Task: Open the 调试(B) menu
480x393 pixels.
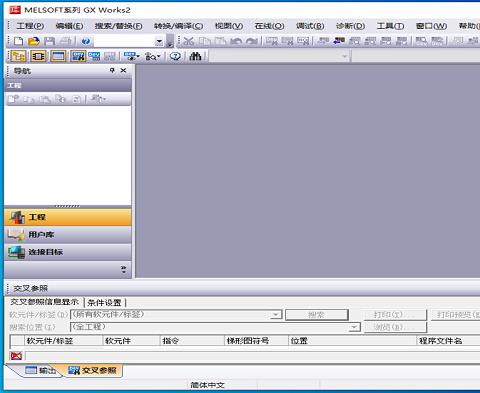Action: pos(310,26)
